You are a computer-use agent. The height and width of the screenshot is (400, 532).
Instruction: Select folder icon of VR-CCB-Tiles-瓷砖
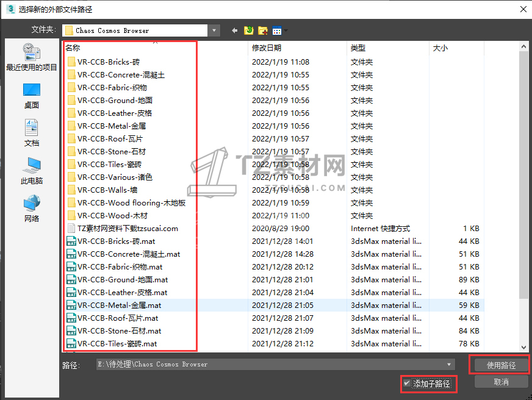[71, 165]
